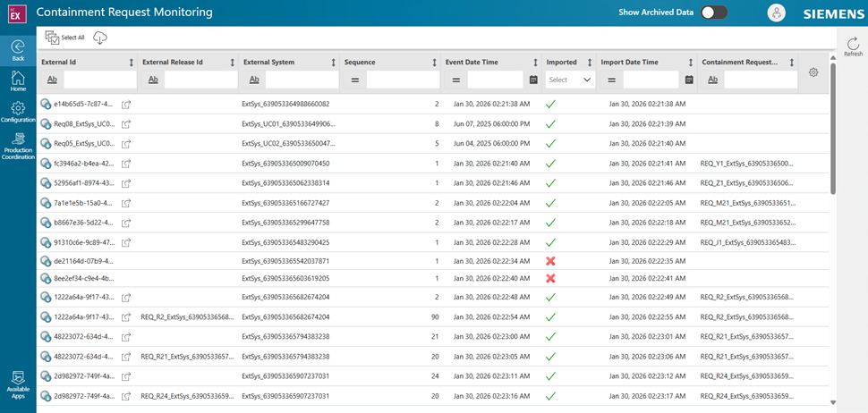Click the Back arrow in sidebar

[x=18, y=48]
